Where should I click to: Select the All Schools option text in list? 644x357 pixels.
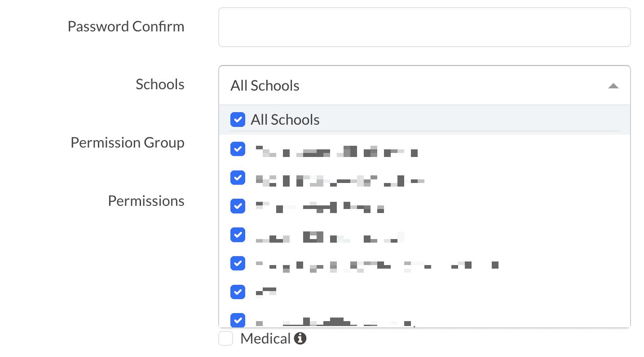click(285, 120)
